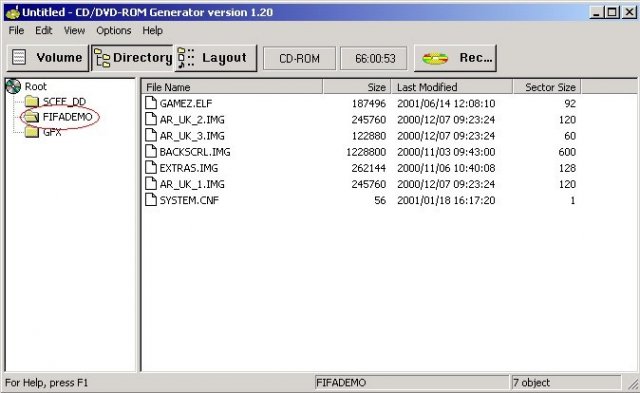640x393 pixels.
Task: Click the SYSTEM.CNF size value 56
Action: [x=380, y=200]
